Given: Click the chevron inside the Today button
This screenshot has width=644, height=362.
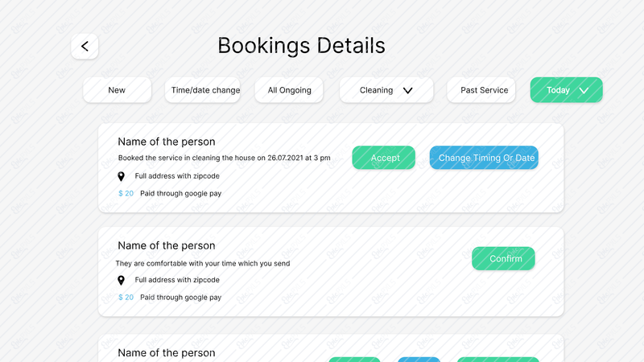Looking at the screenshot, I should (584, 91).
